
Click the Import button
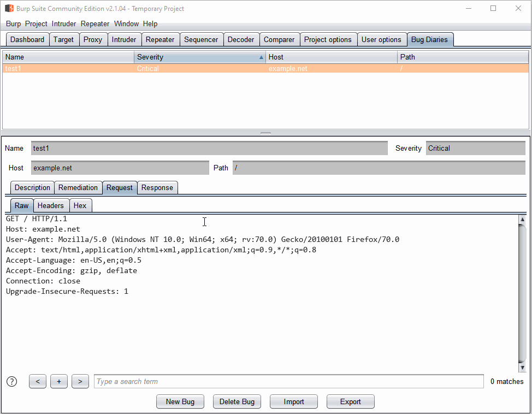(x=294, y=402)
